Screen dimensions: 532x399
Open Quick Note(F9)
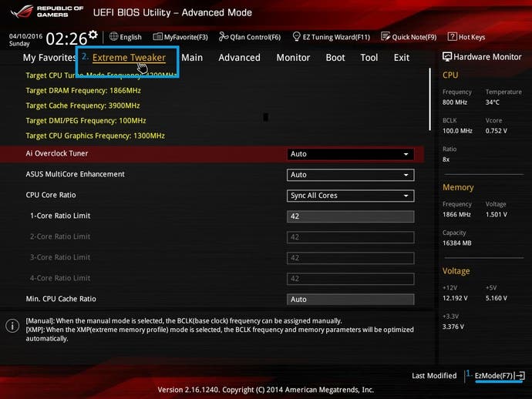click(x=409, y=37)
